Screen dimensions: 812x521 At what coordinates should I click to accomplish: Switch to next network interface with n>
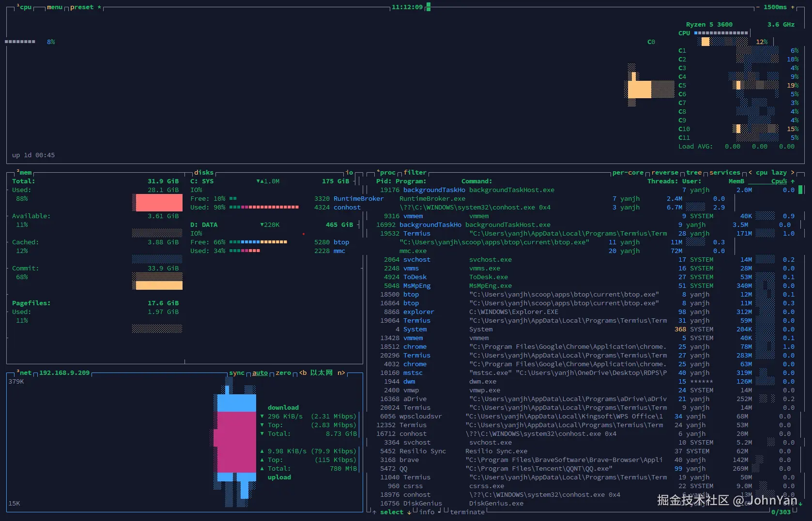(x=341, y=373)
